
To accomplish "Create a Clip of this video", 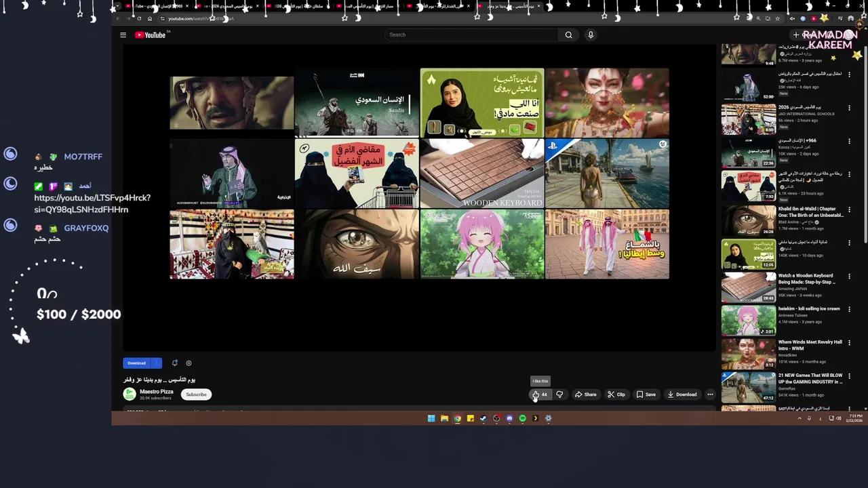I will click(x=616, y=394).
